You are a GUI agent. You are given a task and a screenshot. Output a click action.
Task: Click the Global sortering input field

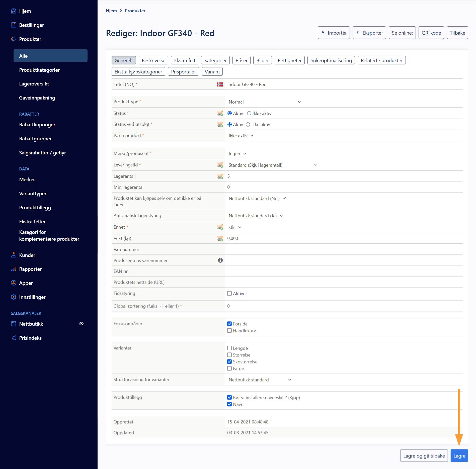click(x=344, y=306)
